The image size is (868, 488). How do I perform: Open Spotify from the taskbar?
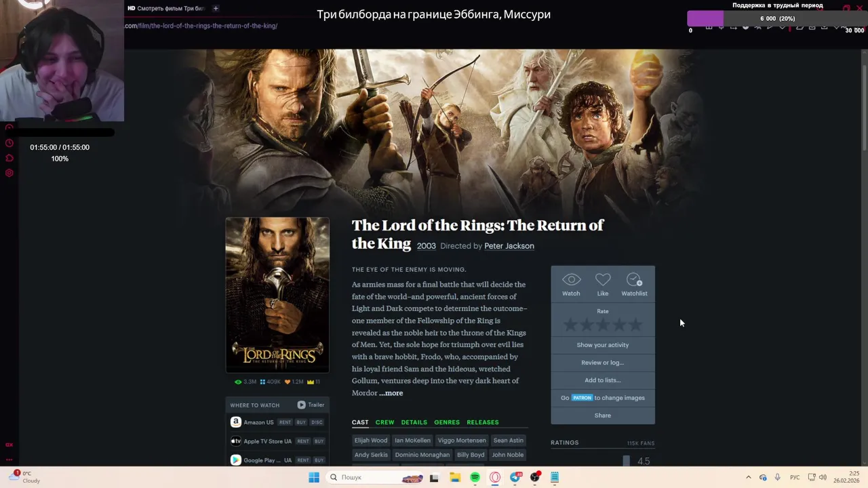475,477
